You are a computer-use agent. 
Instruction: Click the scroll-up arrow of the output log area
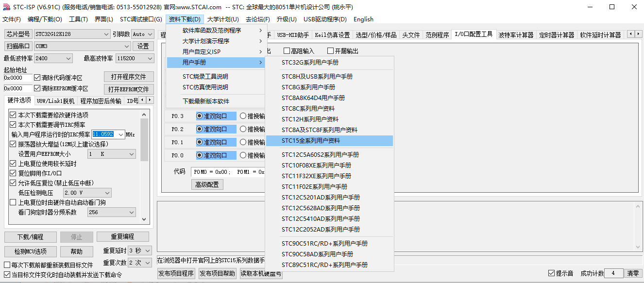[638, 206]
